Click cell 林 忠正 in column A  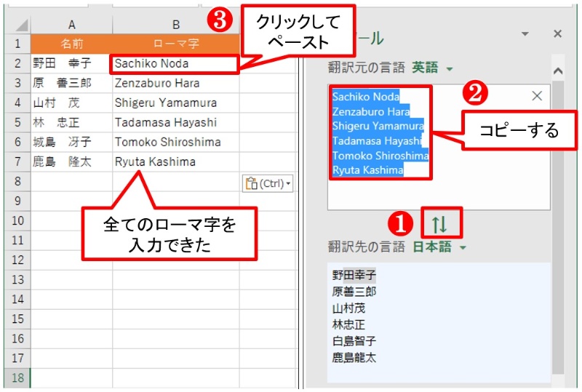click(x=71, y=122)
